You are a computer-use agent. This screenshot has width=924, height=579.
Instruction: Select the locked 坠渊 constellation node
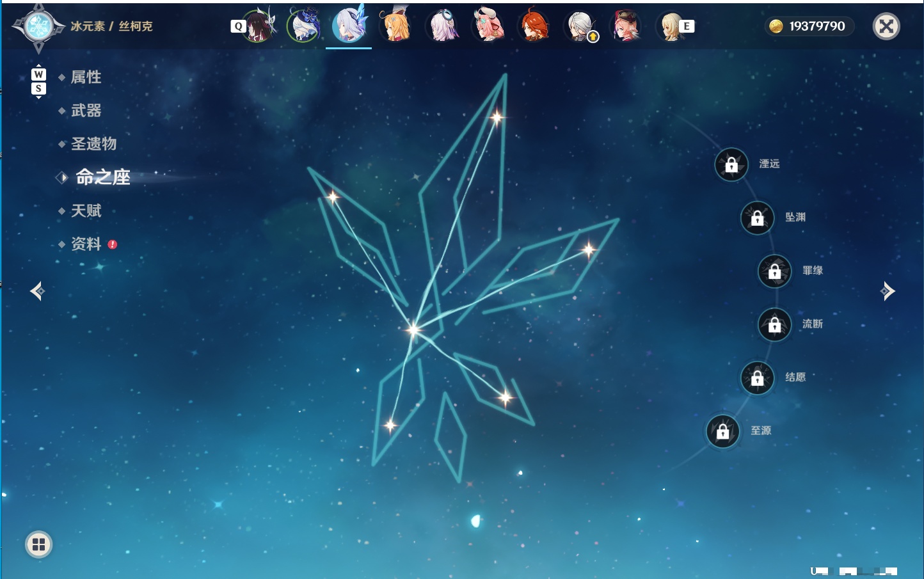tap(758, 218)
